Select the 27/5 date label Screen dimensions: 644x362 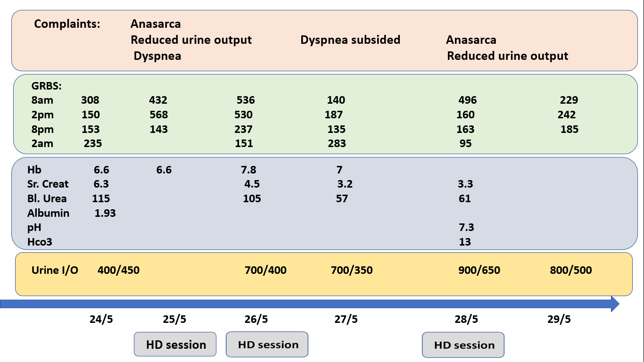pyautogui.click(x=346, y=320)
